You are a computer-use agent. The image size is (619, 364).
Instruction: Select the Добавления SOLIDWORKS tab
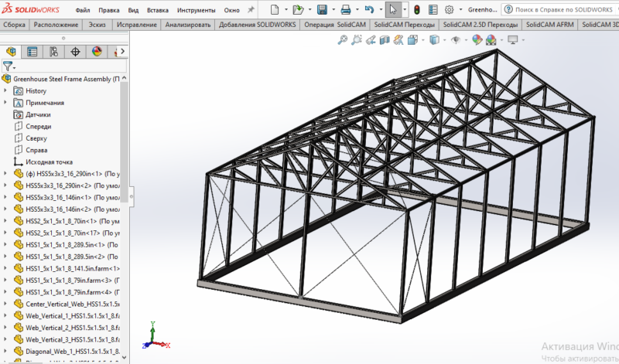tap(258, 25)
